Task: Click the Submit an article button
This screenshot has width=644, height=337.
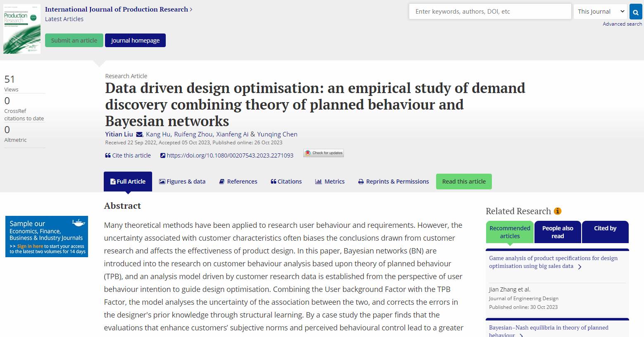Action: [74, 41]
